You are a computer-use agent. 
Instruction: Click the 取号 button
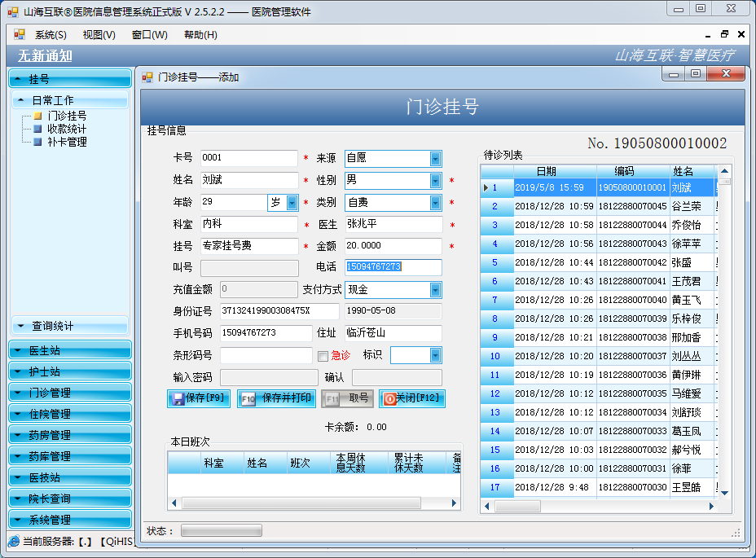(x=348, y=399)
